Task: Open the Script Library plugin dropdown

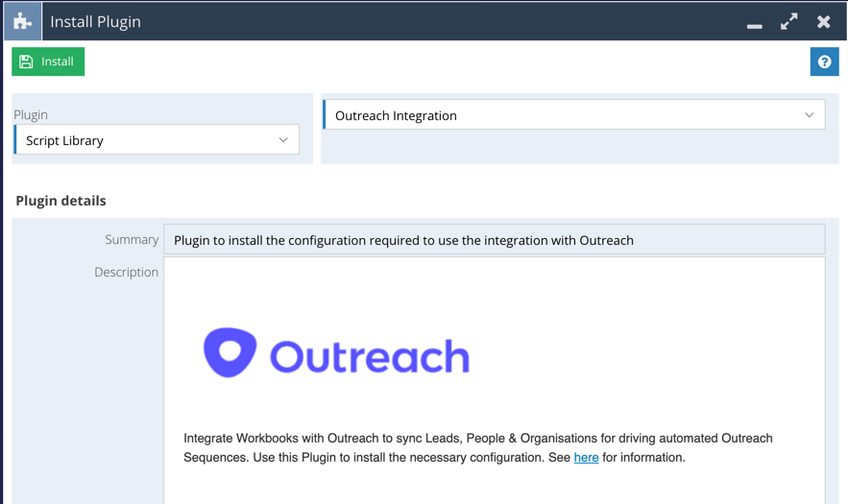Action: 157,140
